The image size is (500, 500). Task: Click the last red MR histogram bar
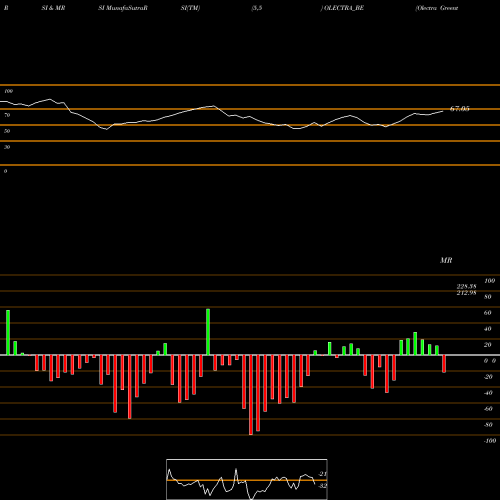click(x=444, y=364)
